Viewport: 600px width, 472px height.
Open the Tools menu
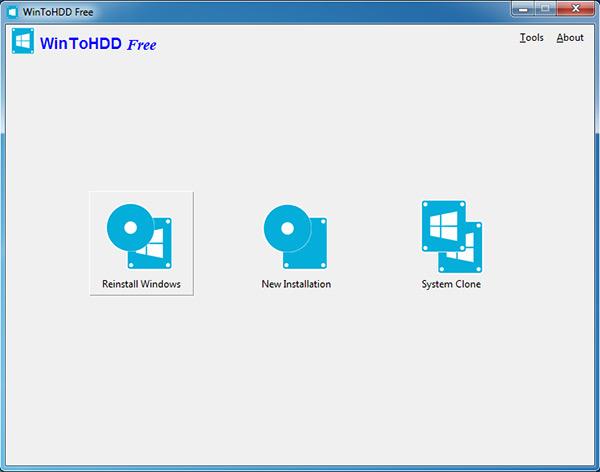pyautogui.click(x=532, y=38)
